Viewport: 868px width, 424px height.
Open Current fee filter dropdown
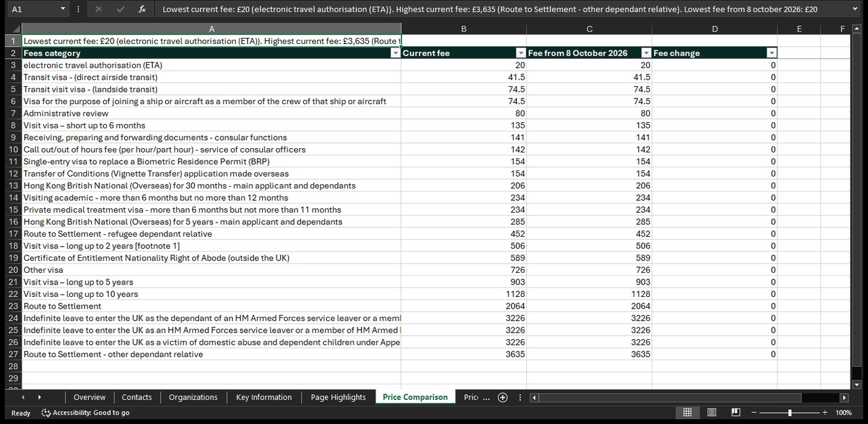(521, 53)
